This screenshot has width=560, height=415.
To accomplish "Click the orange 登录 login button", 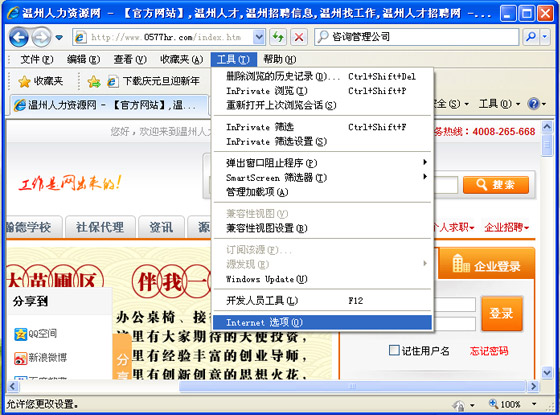I will point(501,313).
